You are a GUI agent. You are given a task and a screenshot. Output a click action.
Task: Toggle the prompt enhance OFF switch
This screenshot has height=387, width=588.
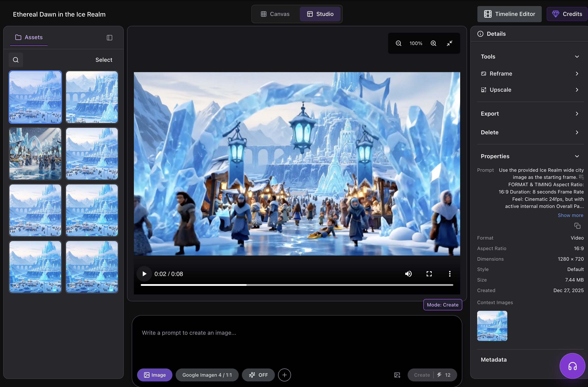tap(258, 375)
